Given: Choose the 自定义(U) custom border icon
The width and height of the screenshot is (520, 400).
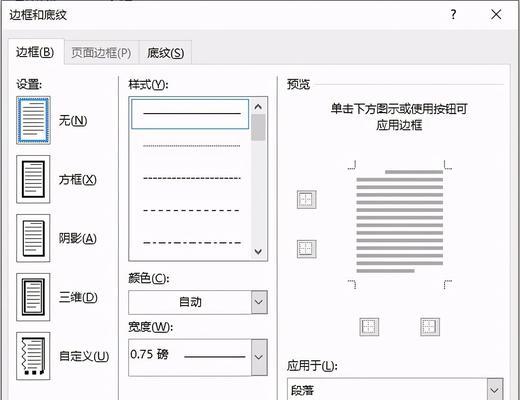Looking at the screenshot, I should point(33,356).
